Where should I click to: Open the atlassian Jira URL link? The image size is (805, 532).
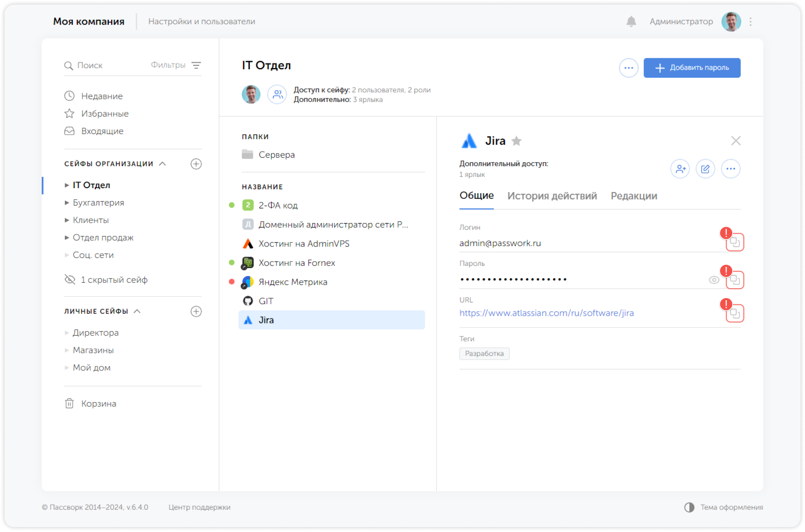click(x=546, y=313)
